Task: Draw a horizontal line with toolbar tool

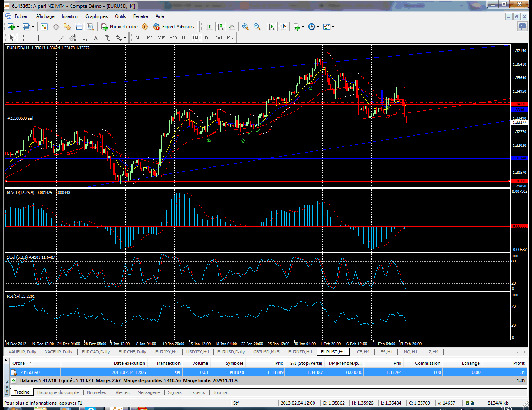Action: click(50, 38)
